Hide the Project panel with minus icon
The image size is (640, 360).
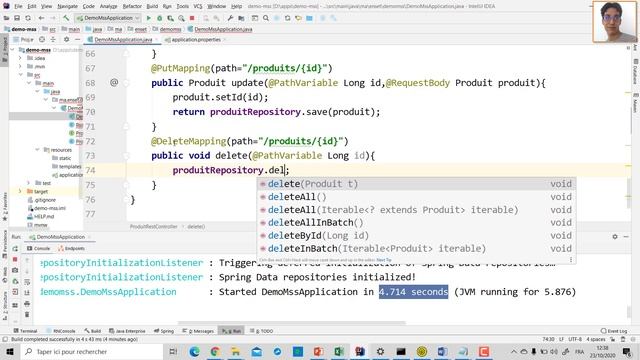(x=77, y=40)
